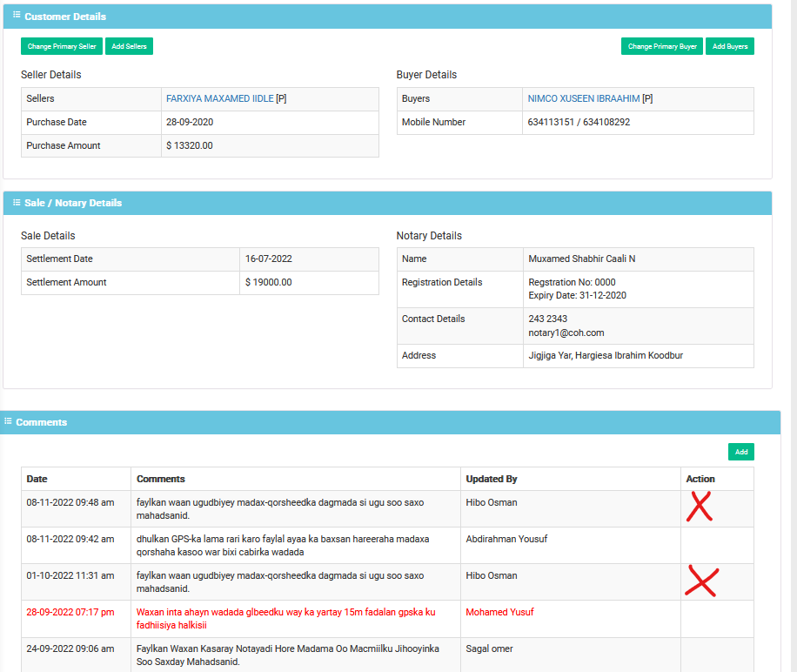797x672 pixels.
Task: Click purchase amount $ 13320.00
Action: [190, 145]
